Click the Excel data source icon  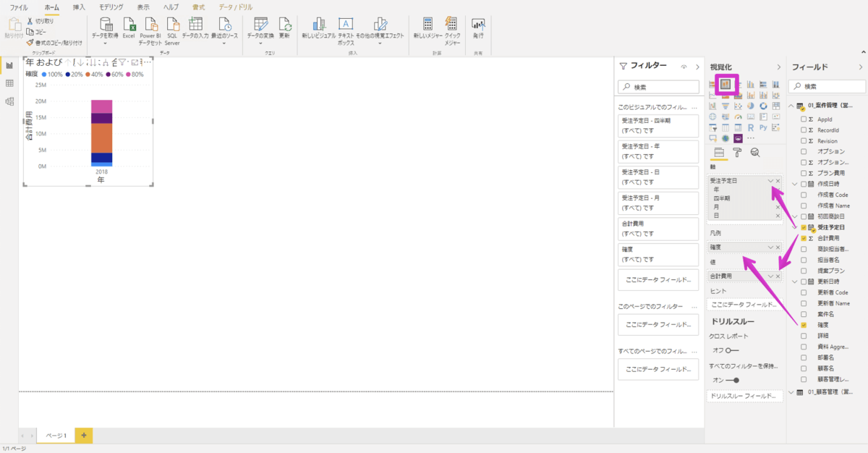click(129, 27)
